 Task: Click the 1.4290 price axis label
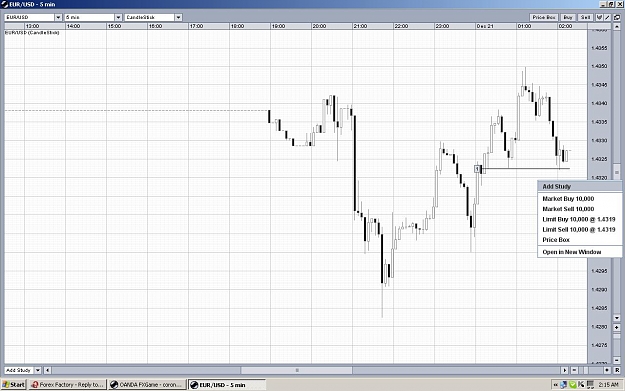(599, 290)
